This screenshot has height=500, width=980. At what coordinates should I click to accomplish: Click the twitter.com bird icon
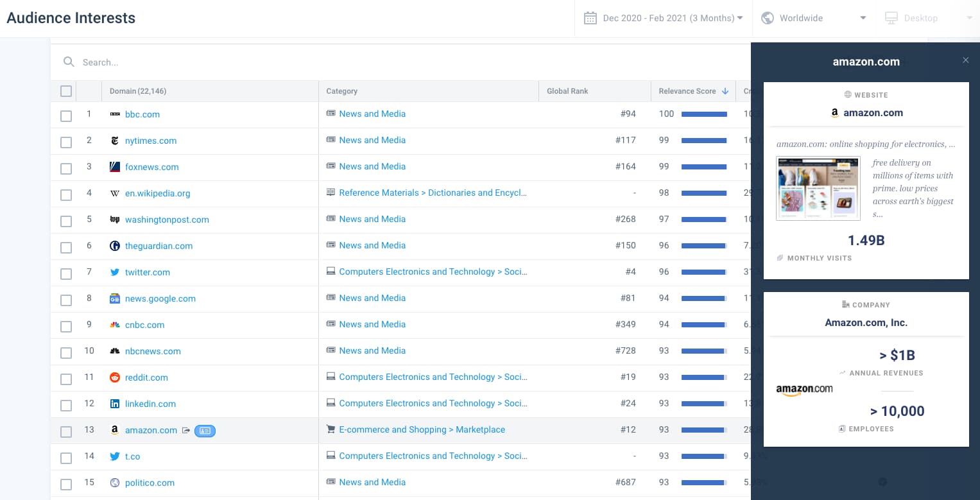115,272
